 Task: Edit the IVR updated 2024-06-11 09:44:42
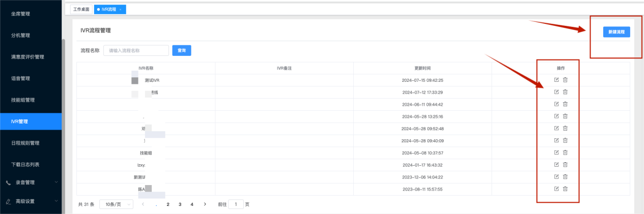[556, 104]
